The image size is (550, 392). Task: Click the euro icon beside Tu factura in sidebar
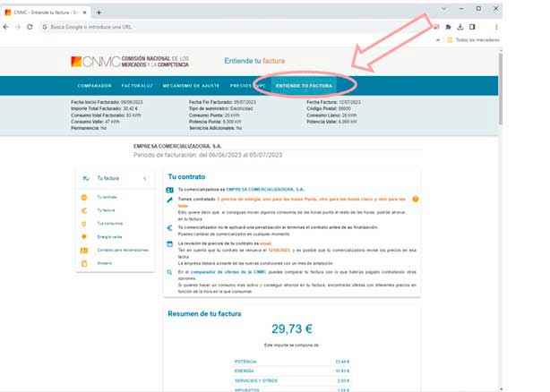[84, 210]
